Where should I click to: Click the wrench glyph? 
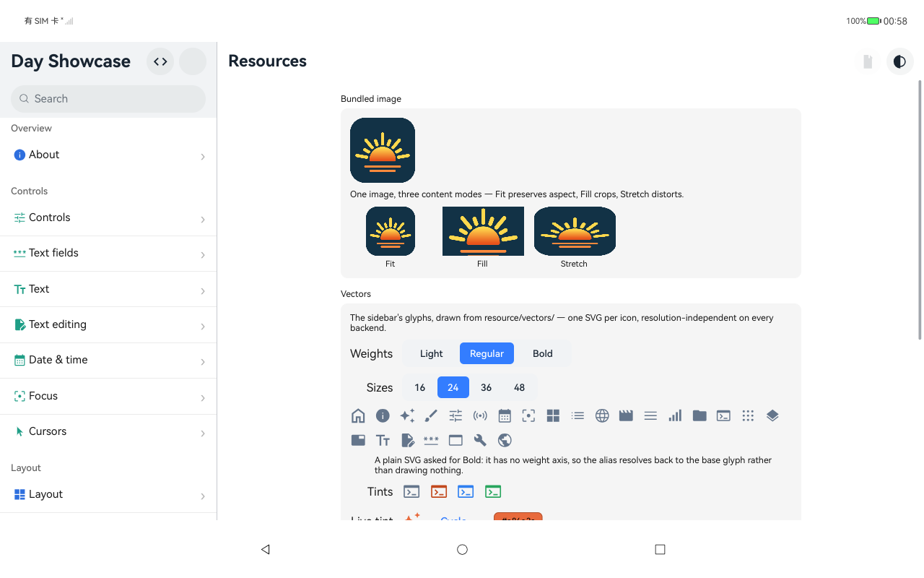coord(480,440)
